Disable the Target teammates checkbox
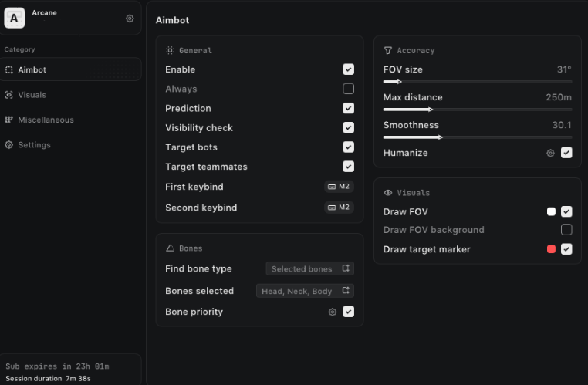 coord(348,167)
